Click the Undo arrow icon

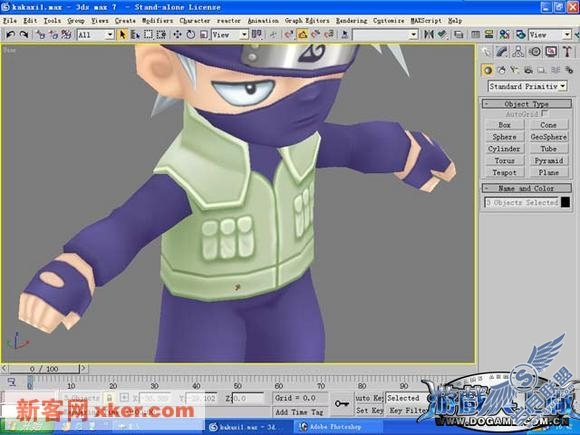(10, 35)
